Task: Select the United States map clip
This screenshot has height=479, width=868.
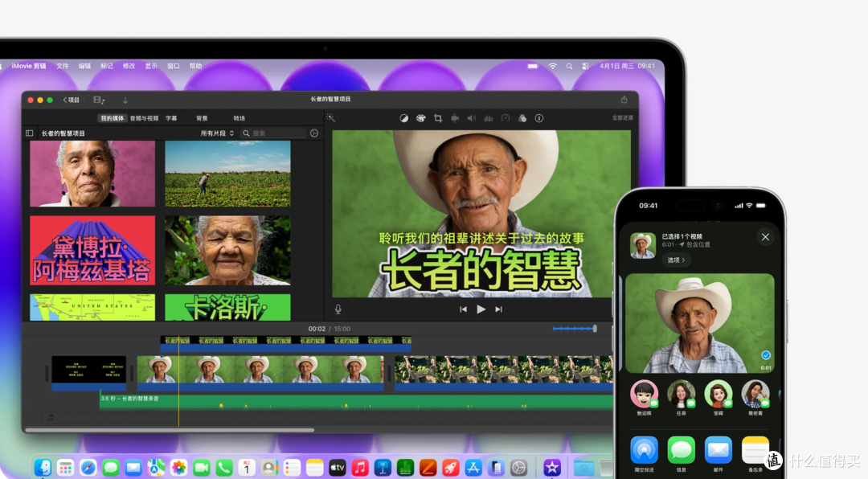Action: pyautogui.click(x=92, y=307)
